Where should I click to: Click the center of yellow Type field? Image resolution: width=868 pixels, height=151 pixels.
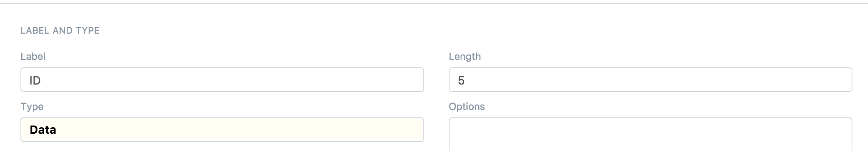pos(222,130)
